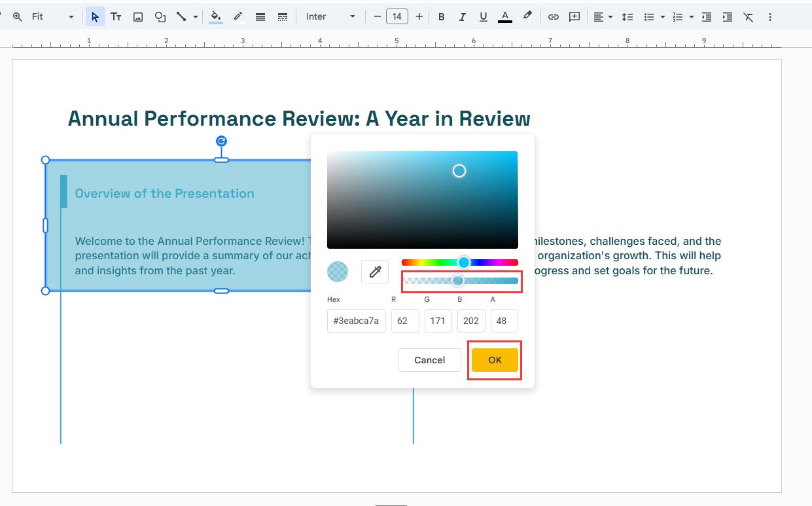The width and height of the screenshot is (812, 506).
Task: Click the alpha transparency slider
Action: click(460, 281)
